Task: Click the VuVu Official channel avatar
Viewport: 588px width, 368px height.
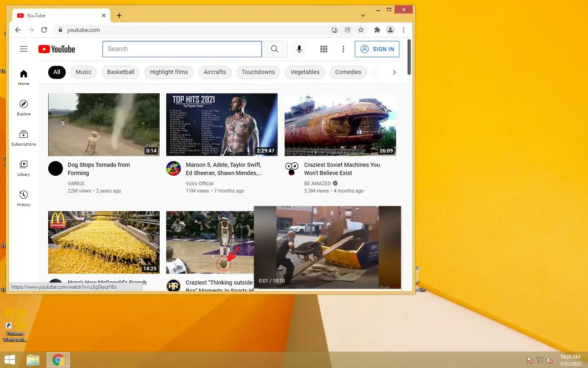Action: coord(174,168)
